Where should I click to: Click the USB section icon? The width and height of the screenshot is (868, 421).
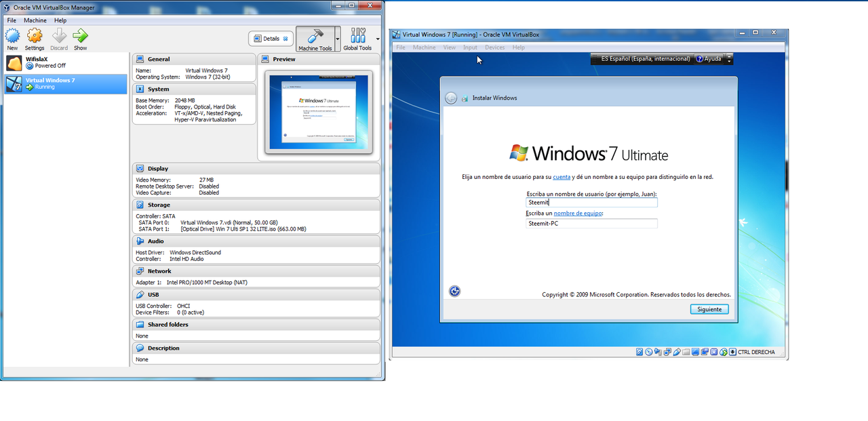[x=140, y=294]
